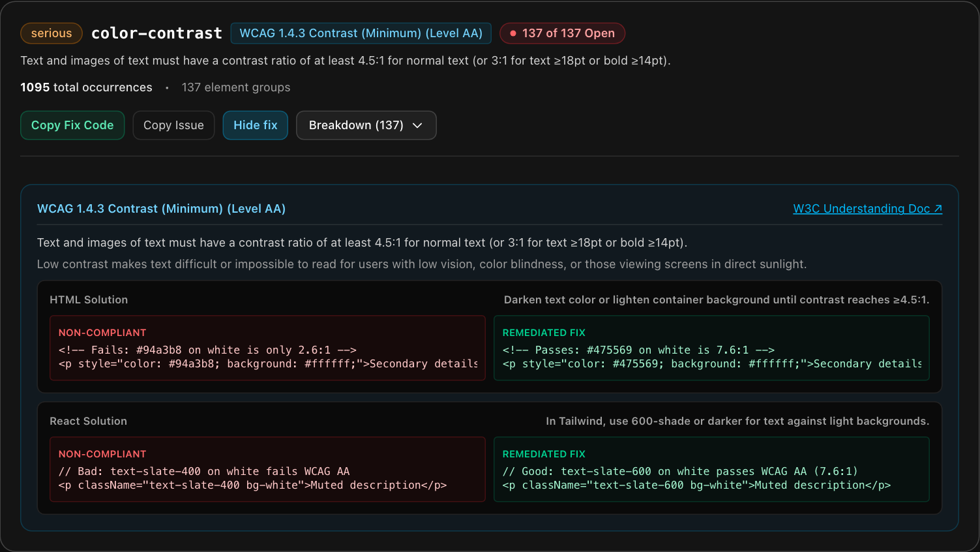Click the HTML Solution heading
The image size is (980, 552).
[89, 300]
